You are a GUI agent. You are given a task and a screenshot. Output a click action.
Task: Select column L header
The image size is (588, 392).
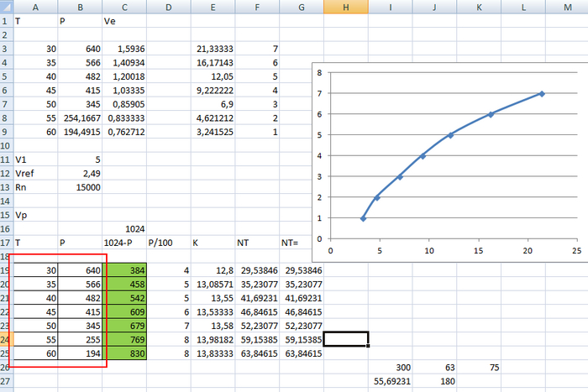[523, 7]
